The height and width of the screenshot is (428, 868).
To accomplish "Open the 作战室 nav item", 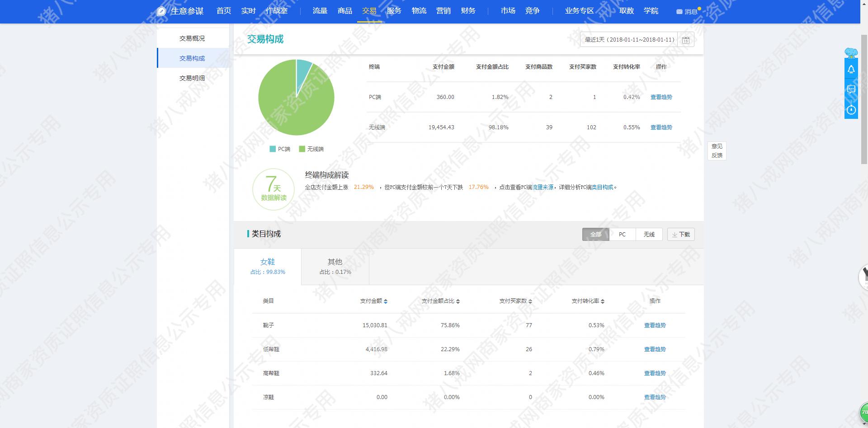I will (277, 11).
